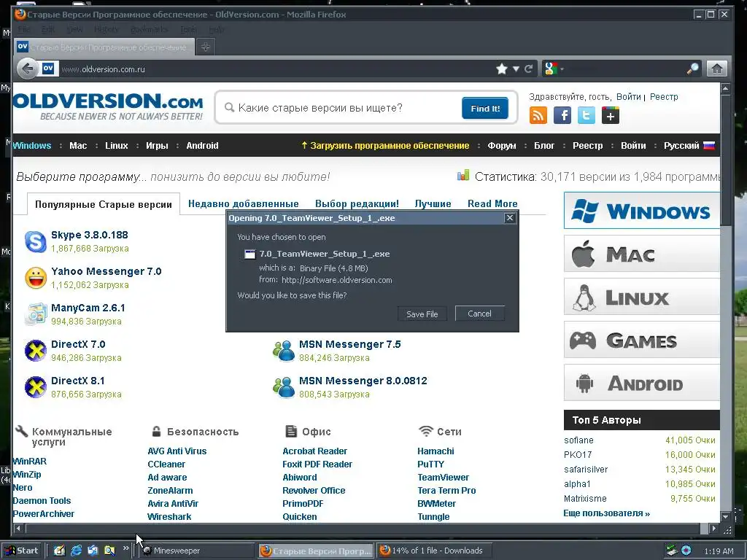This screenshot has width=747, height=560.
Task: Click the MSN Messenger 8.0.0812 icon
Action: coord(284,387)
